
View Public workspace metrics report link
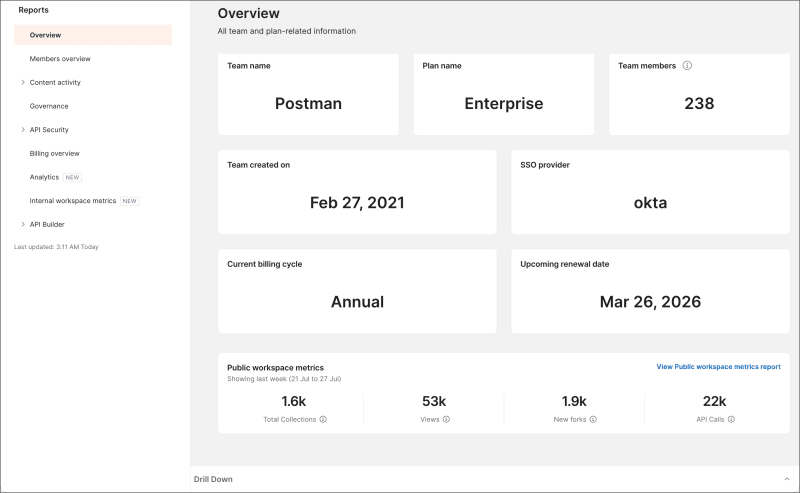tap(718, 367)
